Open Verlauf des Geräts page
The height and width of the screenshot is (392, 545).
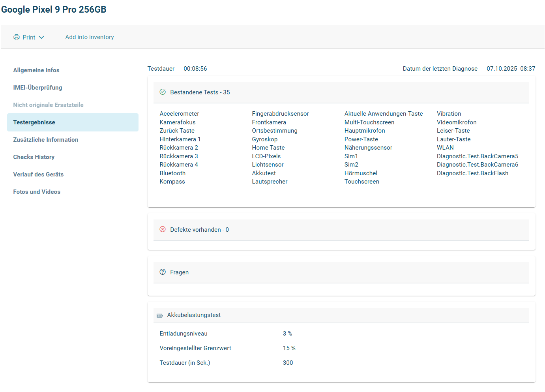coord(38,174)
